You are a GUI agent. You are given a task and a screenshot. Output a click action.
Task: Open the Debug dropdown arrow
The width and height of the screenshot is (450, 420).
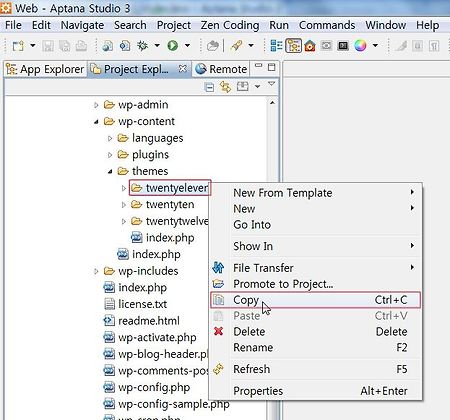point(157,45)
